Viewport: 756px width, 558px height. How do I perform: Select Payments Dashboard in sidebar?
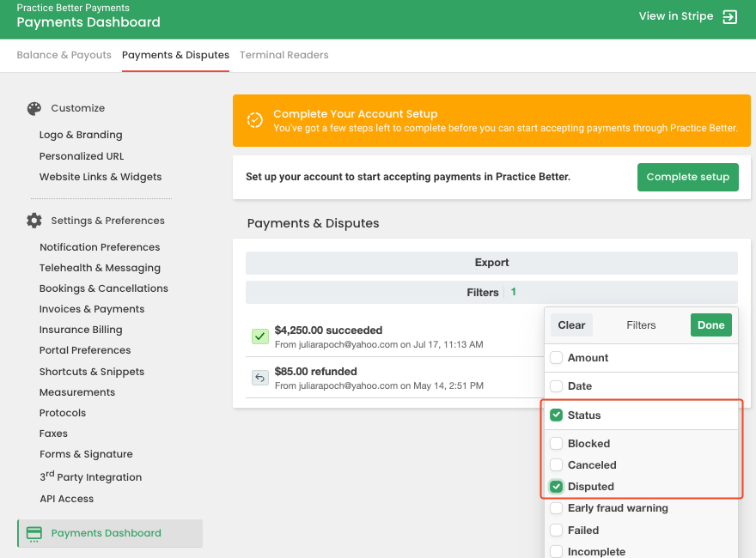point(111,533)
